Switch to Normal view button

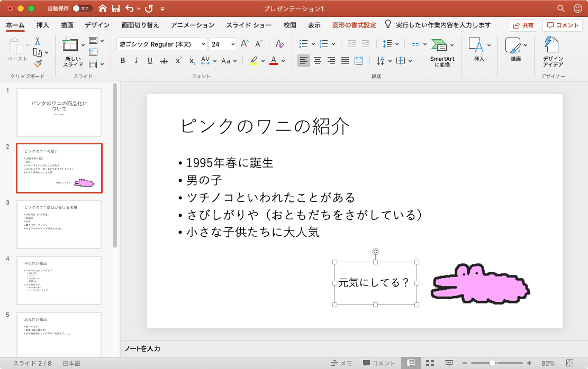click(x=411, y=363)
